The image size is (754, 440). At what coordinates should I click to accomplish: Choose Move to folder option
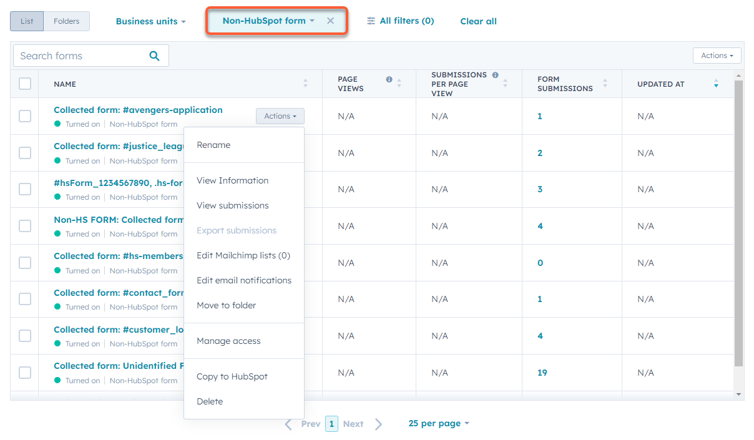point(226,305)
